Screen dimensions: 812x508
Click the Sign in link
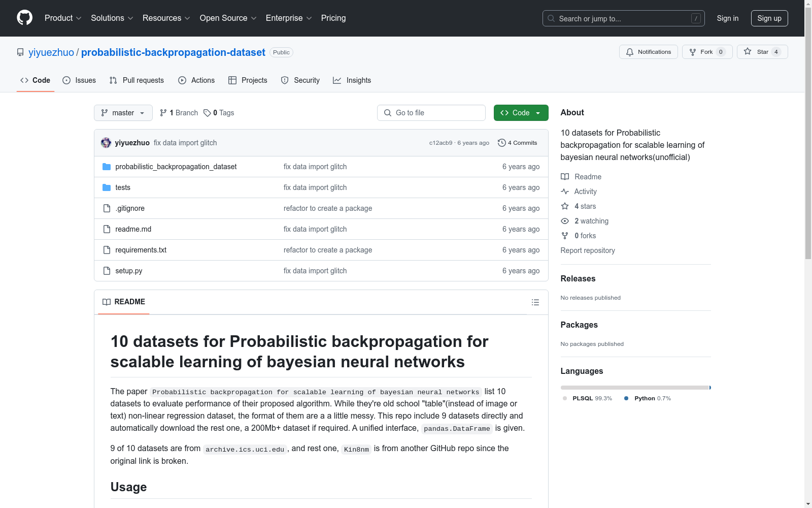coord(728,18)
